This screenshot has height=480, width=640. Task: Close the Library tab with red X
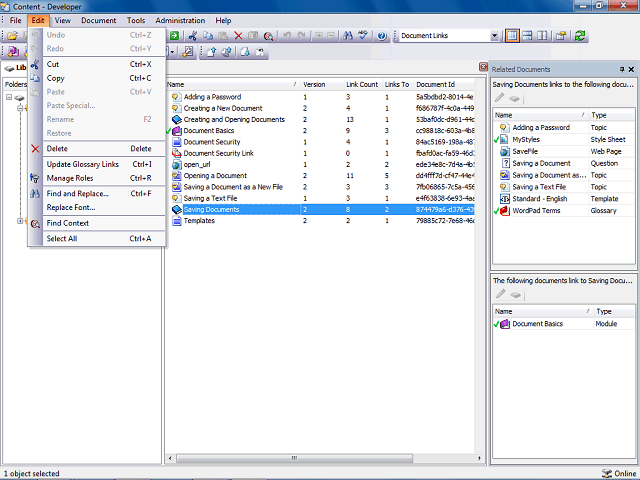coord(483,67)
